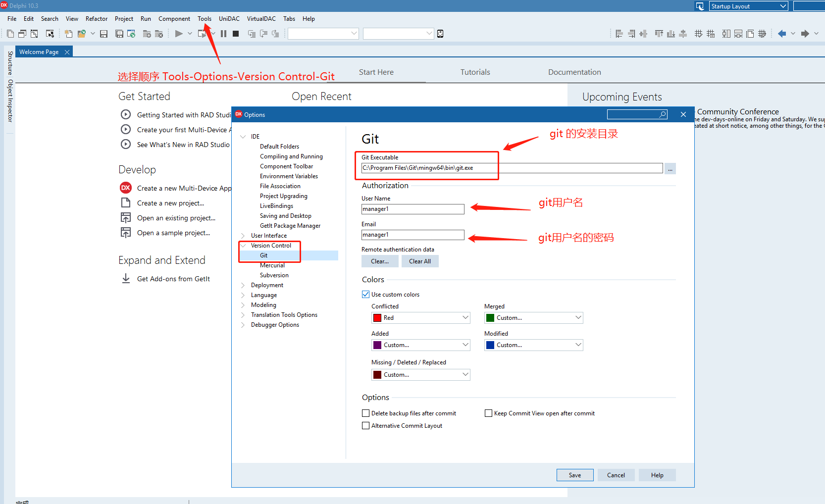The image size is (825, 504).
Task: Click the Run play icon
Action: tap(179, 34)
